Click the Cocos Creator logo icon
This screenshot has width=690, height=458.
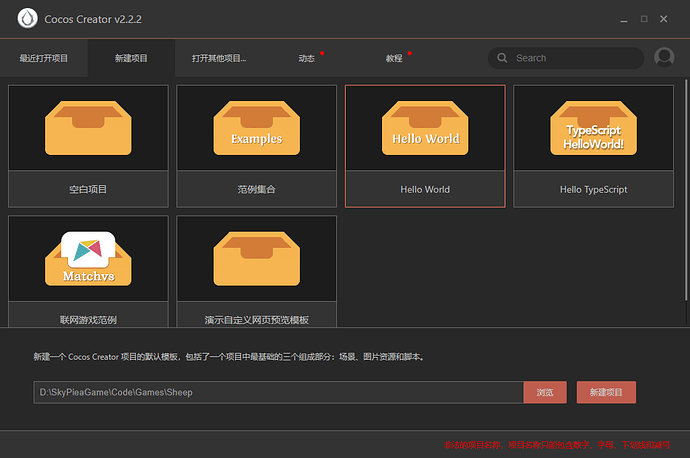(27, 18)
